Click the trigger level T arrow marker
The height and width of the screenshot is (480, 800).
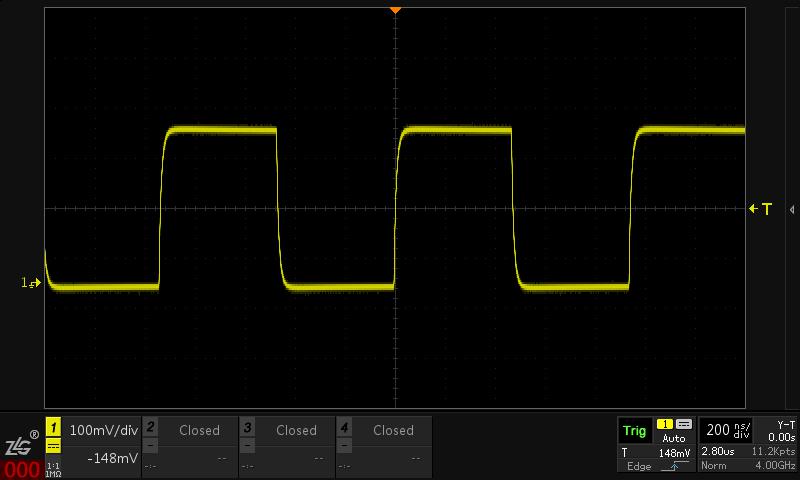point(761,209)
